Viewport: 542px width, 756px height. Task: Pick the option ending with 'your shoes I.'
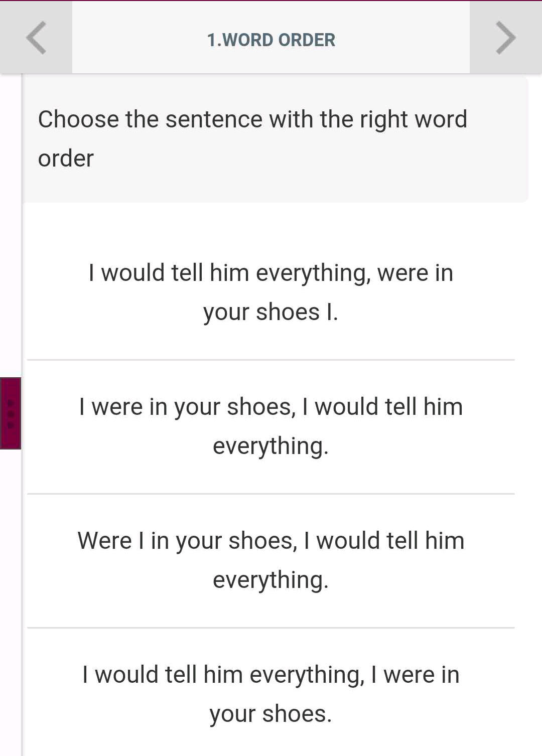click(271, 292)
